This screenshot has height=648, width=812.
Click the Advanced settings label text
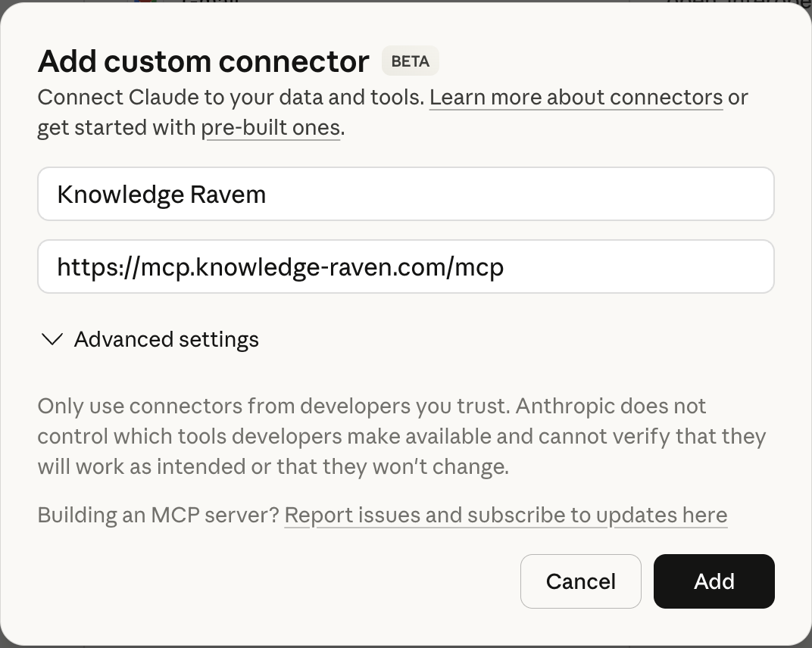[166, 339]
